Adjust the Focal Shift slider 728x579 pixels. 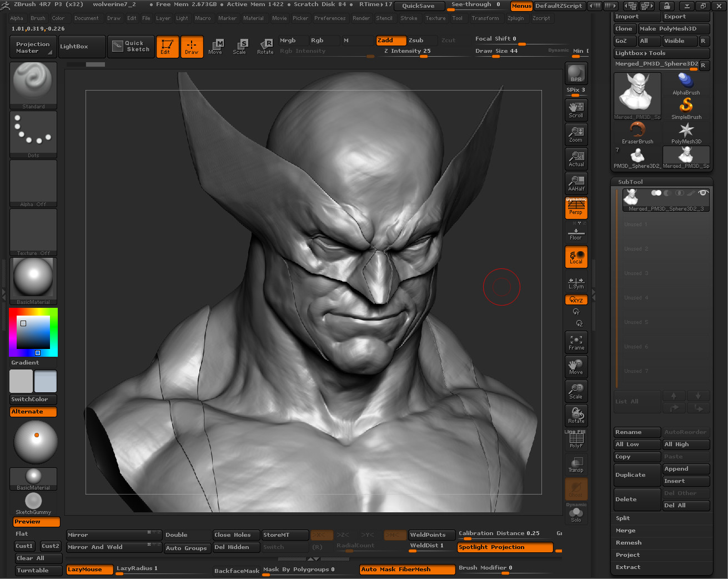click(520, 40)
